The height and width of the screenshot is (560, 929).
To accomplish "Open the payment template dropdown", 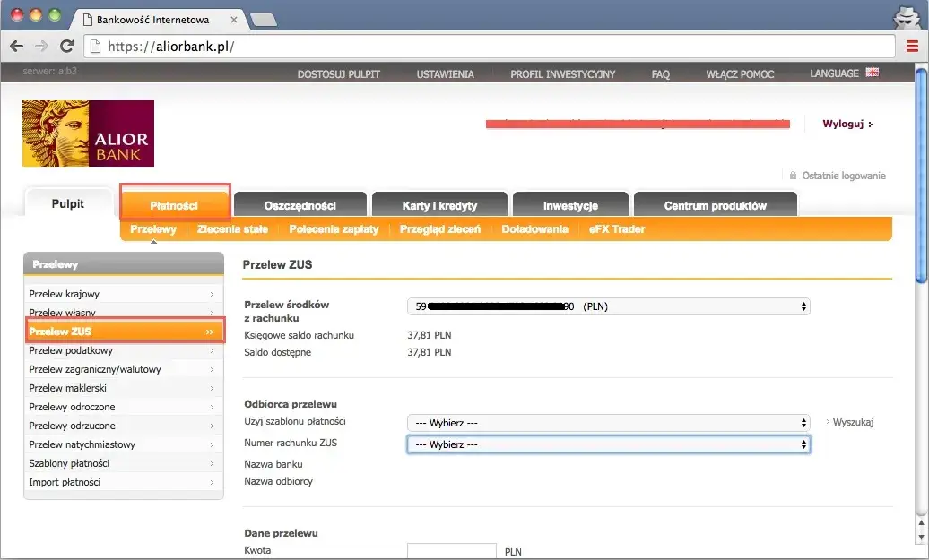I will pos(608,422).
